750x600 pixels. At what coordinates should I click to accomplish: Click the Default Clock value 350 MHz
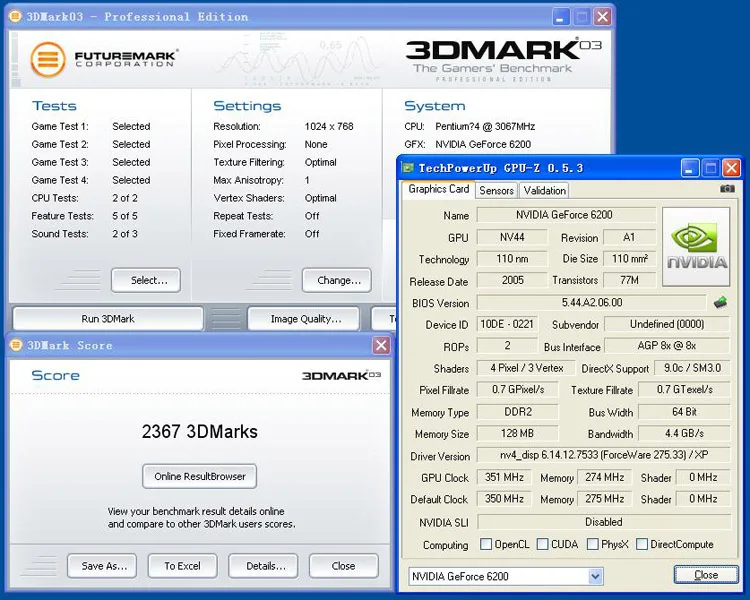(504, 499)
